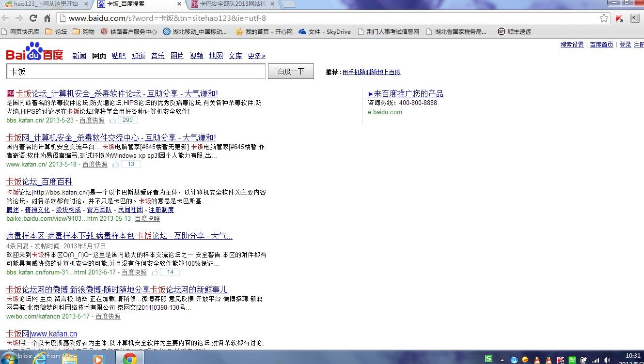Open 百度快照 for bbs.kafan.cn/ 2013-5-23

(x=92, y=120)
